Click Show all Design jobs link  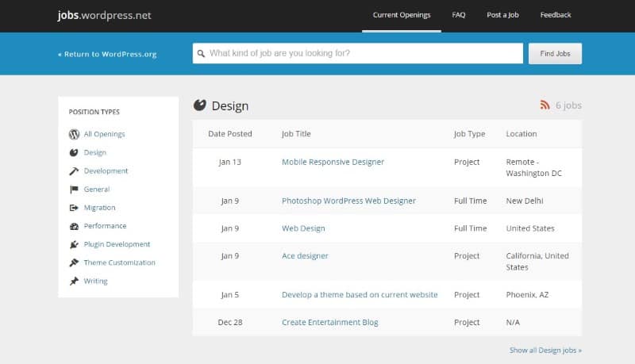pyautogui.click(x=545, y=351)
